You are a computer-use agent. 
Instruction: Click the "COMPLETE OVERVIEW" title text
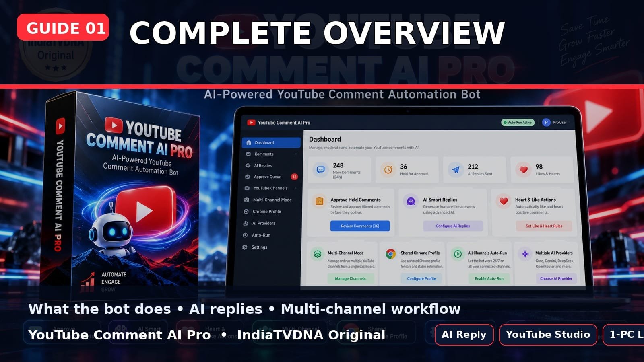pos(317,33)
